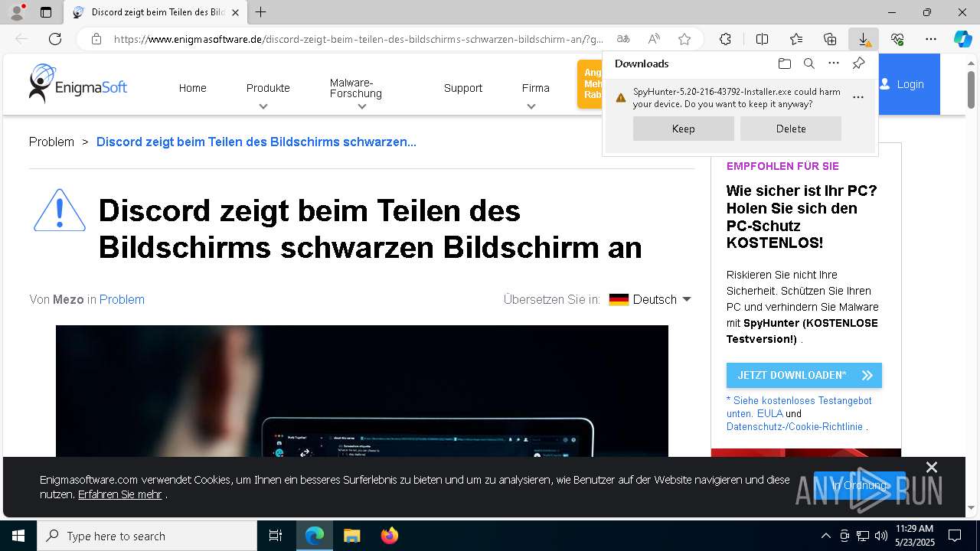The image size is (980, 551).
Task: Expand Produkte dropdown chevron
Action: 263,106
